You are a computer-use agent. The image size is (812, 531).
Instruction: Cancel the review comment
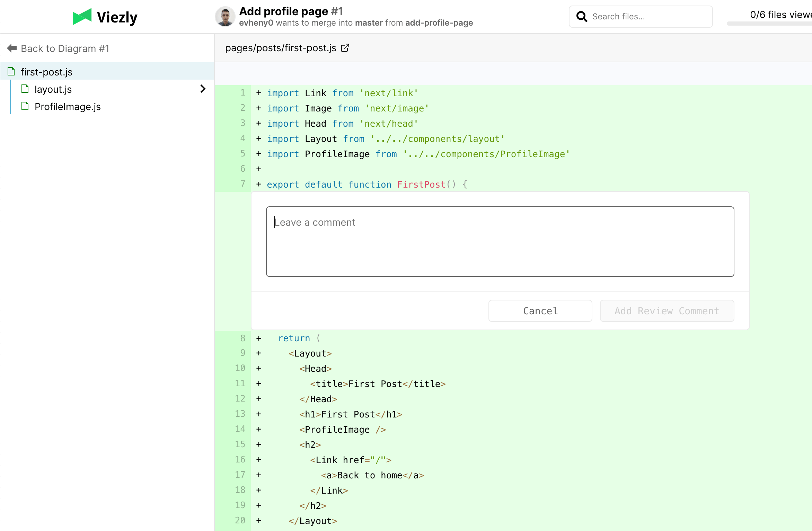540,311
